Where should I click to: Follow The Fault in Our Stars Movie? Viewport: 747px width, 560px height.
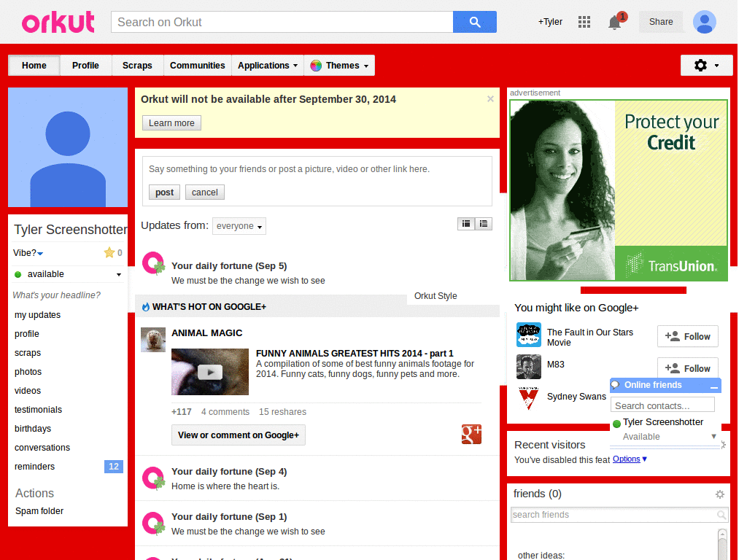coord(687,337)
